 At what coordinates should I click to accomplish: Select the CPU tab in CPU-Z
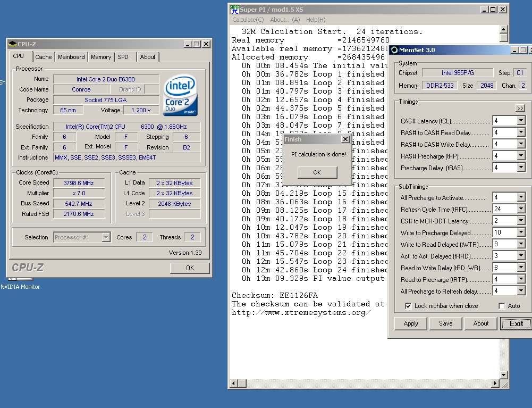point(19,56)
